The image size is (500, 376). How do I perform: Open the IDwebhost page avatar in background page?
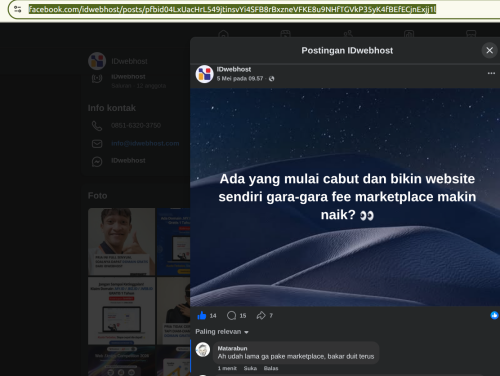click(97, 61)
